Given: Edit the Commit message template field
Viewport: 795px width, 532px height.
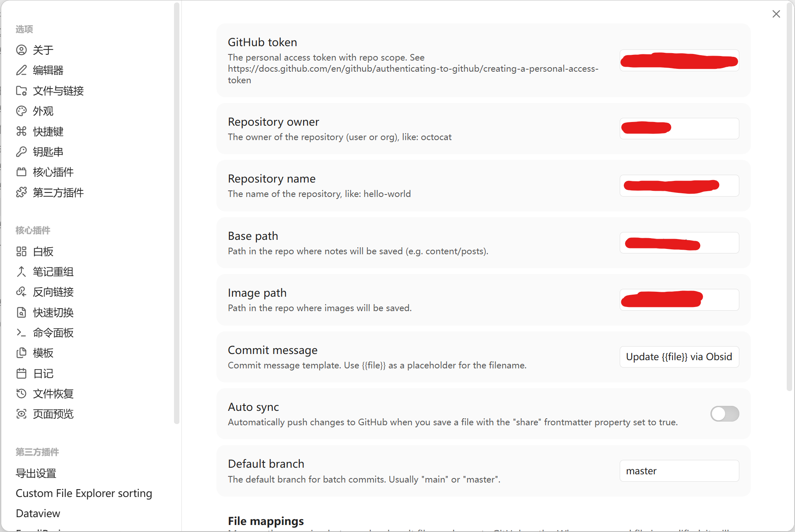Looking at the screenshot, I should [x=679, y=356].
